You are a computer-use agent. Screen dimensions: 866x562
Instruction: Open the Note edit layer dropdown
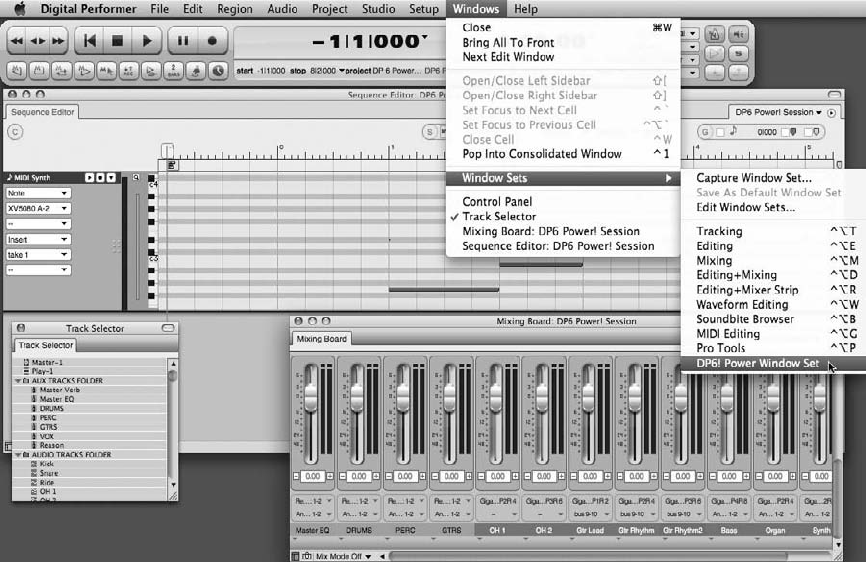tap(38, 193)
